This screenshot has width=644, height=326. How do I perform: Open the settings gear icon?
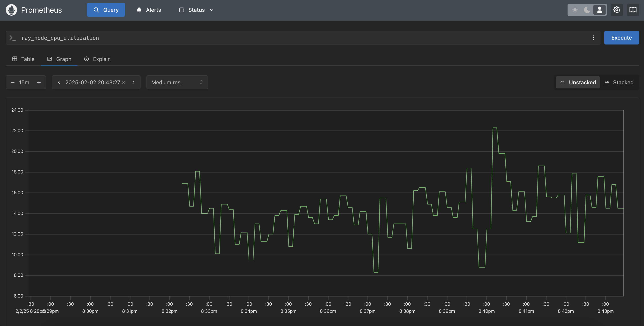pos(616,10)
